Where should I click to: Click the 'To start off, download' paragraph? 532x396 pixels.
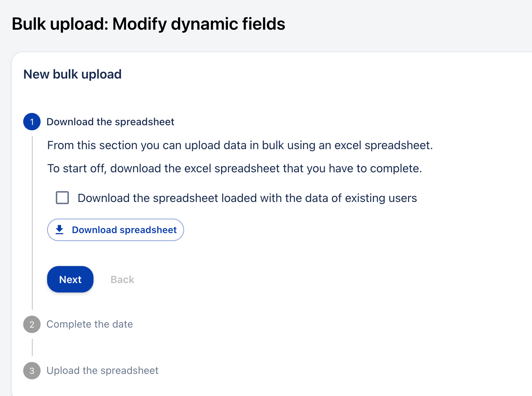tap(234, 169)
